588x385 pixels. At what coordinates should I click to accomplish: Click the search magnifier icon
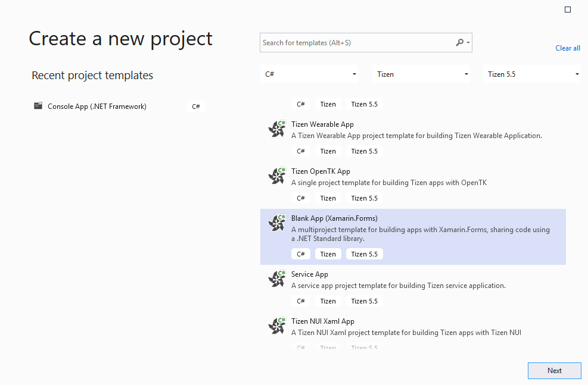[x=458, y=42]
